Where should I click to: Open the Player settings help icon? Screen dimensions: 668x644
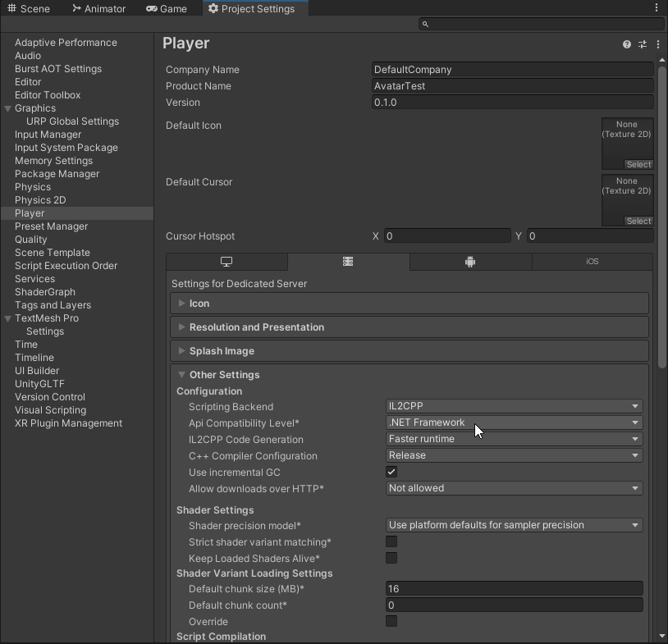(x=627, y=44)
